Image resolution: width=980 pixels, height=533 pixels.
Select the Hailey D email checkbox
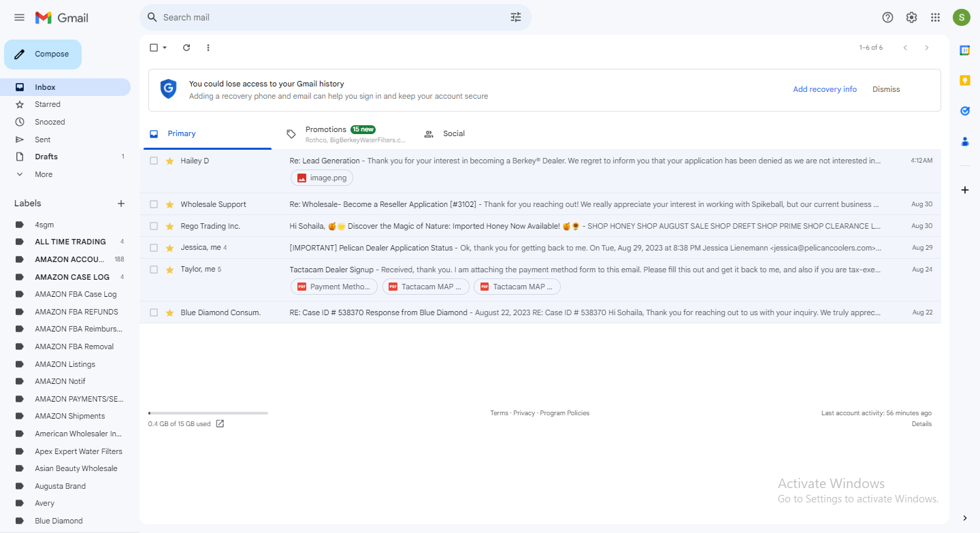coord(154,161)
